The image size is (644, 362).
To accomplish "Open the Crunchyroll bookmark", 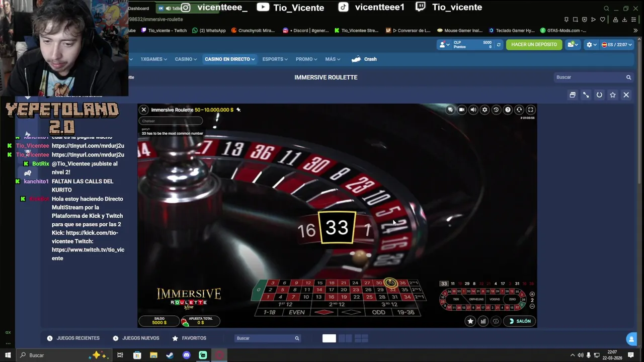I will click(x=253, y=31).
